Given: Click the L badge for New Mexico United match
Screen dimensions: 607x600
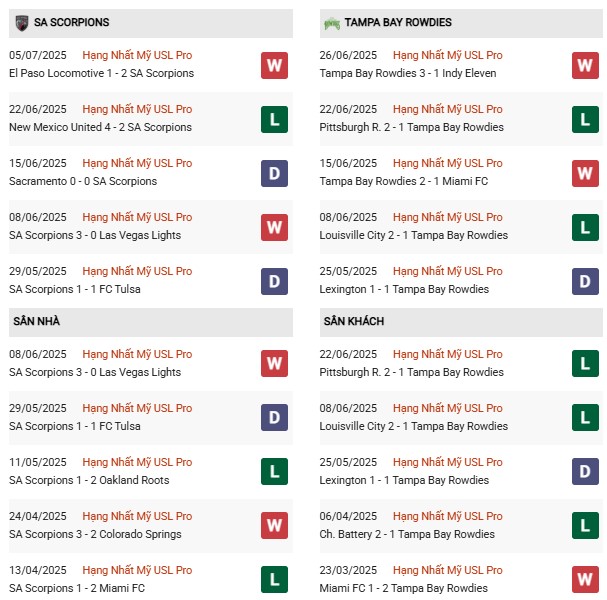Looking at the screenshot, I should point(275,119).
